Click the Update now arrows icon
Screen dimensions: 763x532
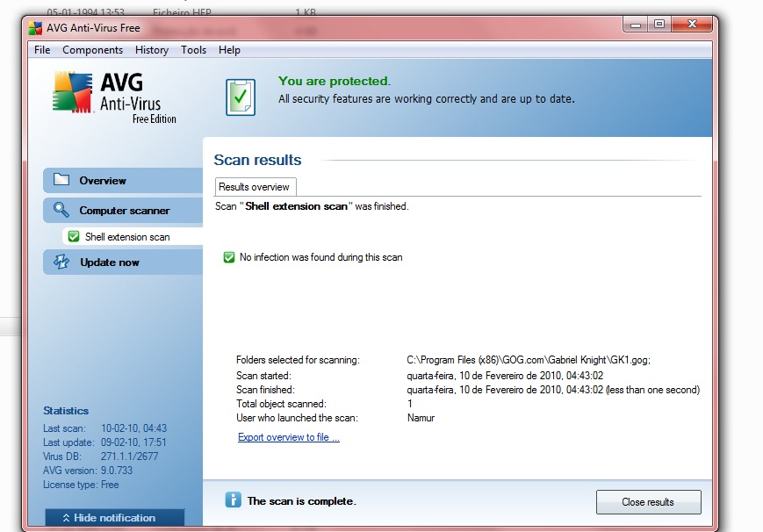(x=61, y=262)
